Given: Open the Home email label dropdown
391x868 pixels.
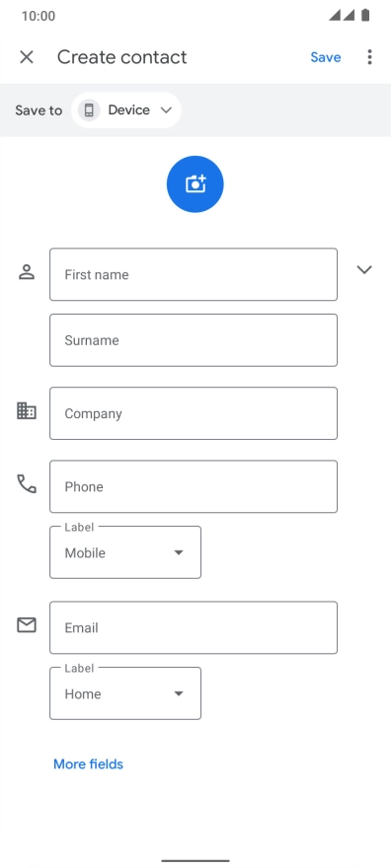Looking at the screenshot, I should pyautogui.click(x=125, y=693).
